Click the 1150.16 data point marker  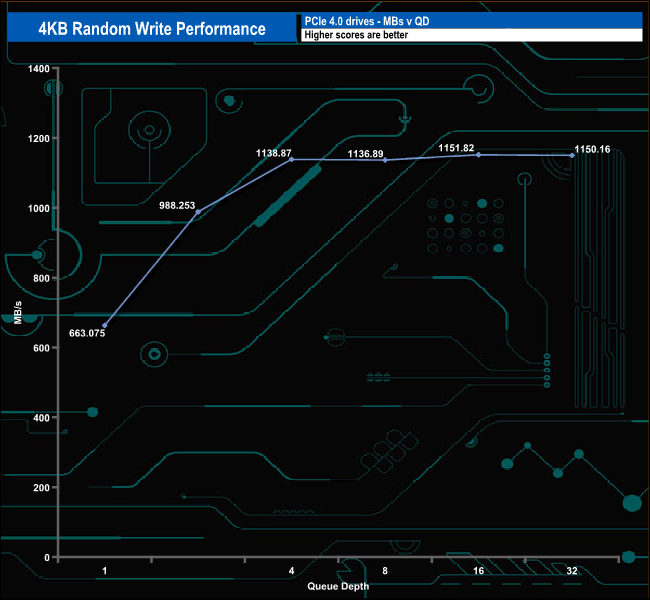point(572,155)
